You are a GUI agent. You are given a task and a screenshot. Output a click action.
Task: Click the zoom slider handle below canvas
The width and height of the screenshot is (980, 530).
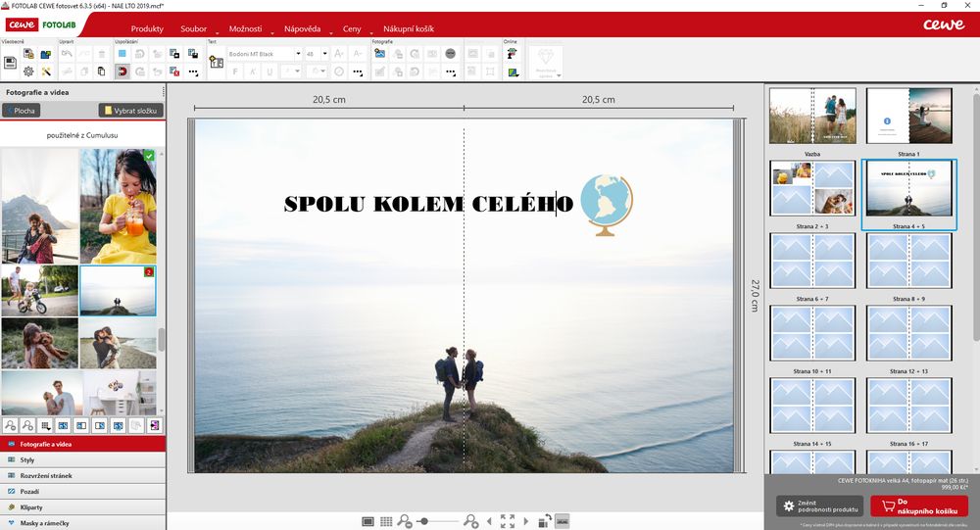pos(424,520)
